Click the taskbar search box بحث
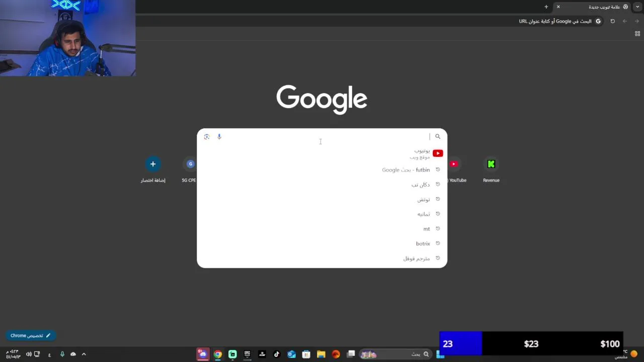The image size is (644, 362). 396,354
